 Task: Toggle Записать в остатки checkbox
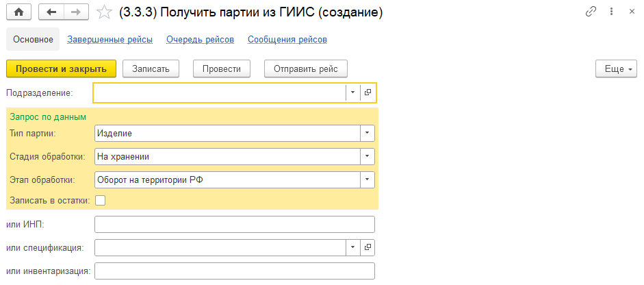(100, 201)
